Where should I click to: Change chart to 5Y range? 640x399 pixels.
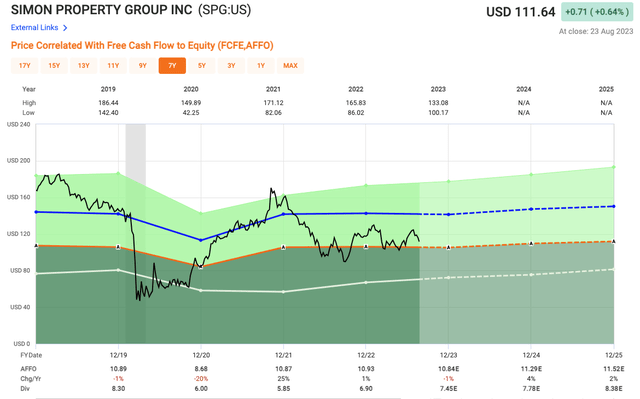(x=202, y=66)
